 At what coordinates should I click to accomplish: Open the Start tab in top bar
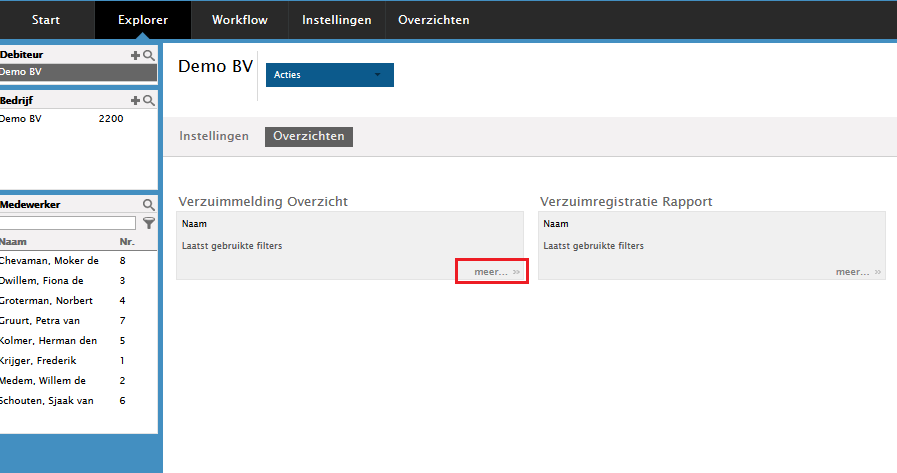(x=46, y=20)
